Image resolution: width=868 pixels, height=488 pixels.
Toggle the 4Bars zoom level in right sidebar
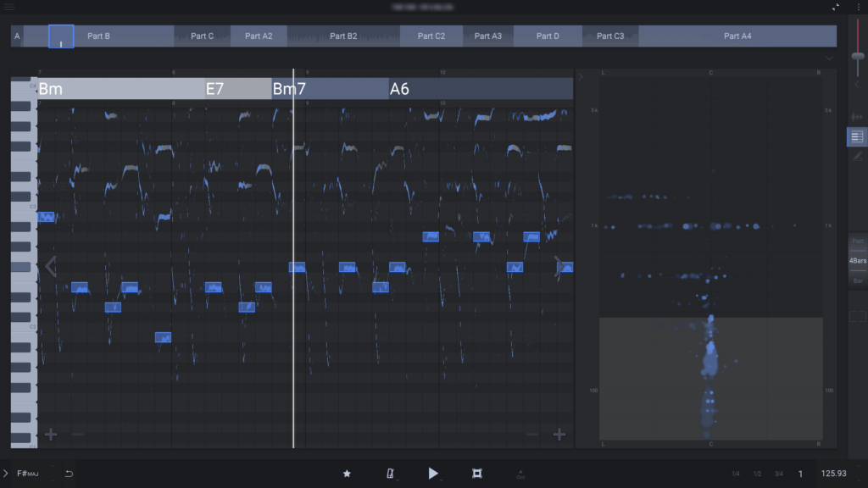pyautogui.click(x=858, y=259)
